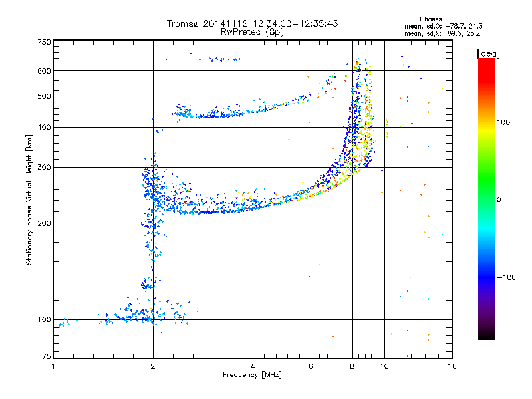532x399 pixels.
Task: Click the y-axis tick label '75'
Action: [47, 356]
